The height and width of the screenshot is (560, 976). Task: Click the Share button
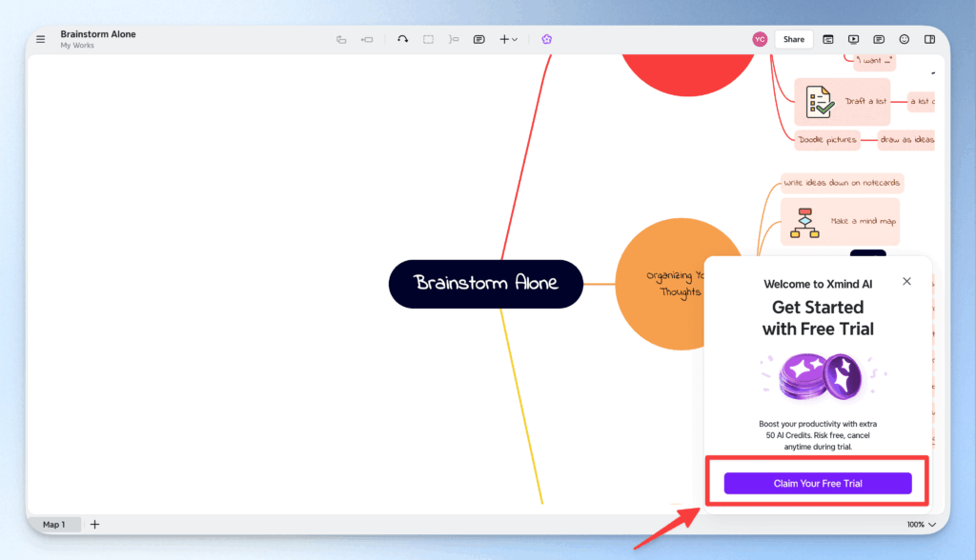click(x=794, y=39)
